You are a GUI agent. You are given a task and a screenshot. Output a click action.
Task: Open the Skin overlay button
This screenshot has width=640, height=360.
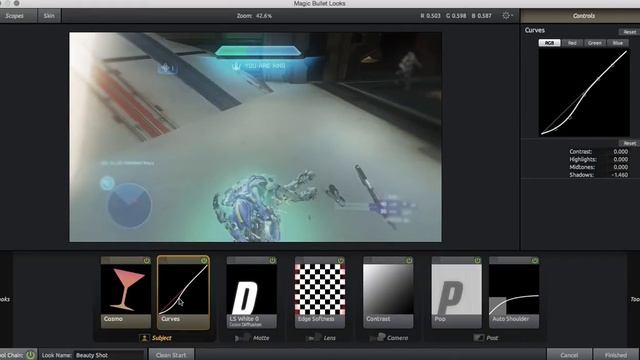click(49, 16)
